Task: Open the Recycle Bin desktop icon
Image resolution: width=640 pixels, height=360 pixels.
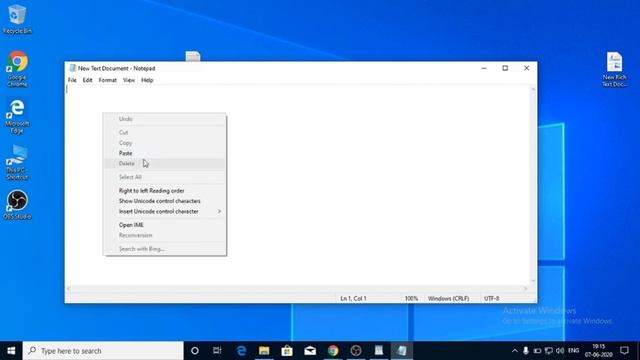Action: [17, 19]
